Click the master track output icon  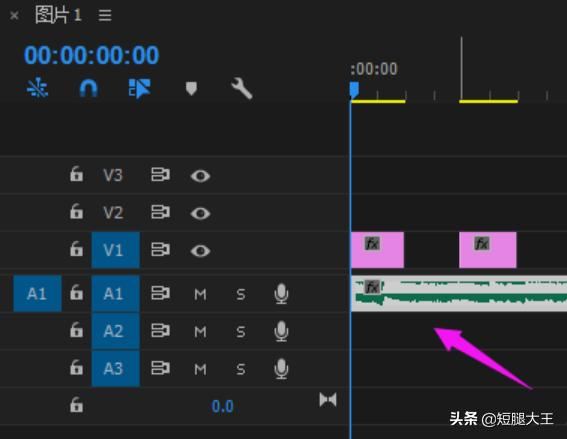pyautogui.click(x=328, y=400)
